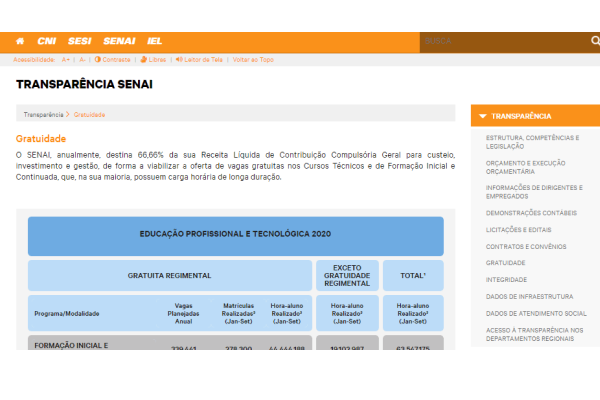
Task: Open Informações de Dirigentes e Empregados
Action: 534,192
